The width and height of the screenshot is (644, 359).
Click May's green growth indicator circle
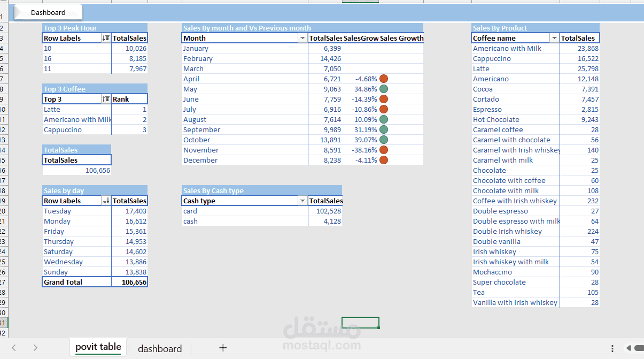[x=383, y=89]
